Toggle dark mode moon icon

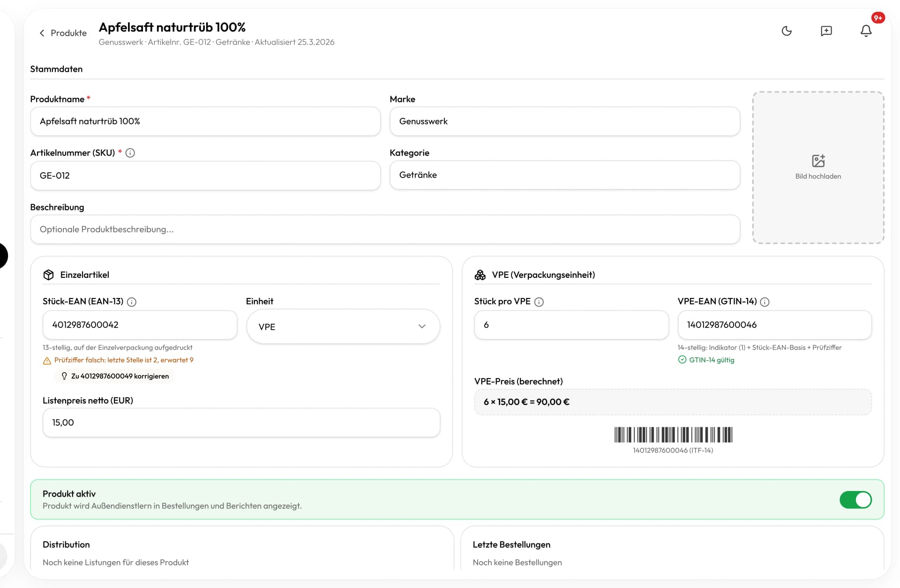point(787,31)
